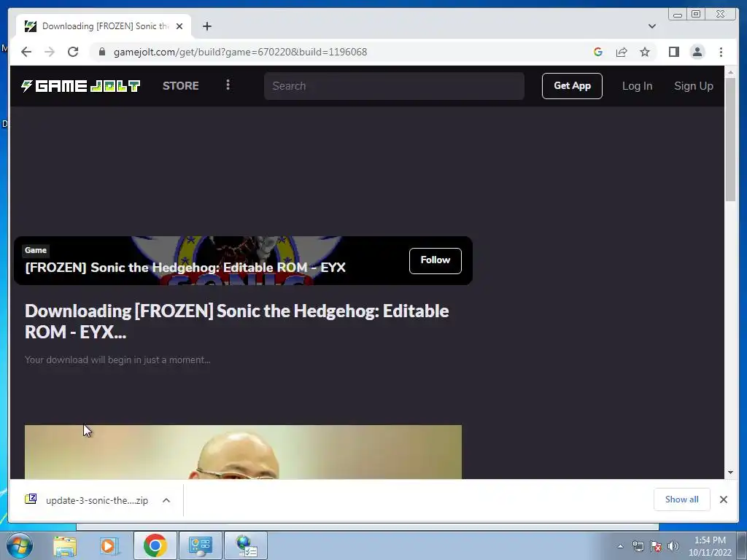Click the share page icon
Viewport: 747px width, 560px height.
click(x=622, y=52)
